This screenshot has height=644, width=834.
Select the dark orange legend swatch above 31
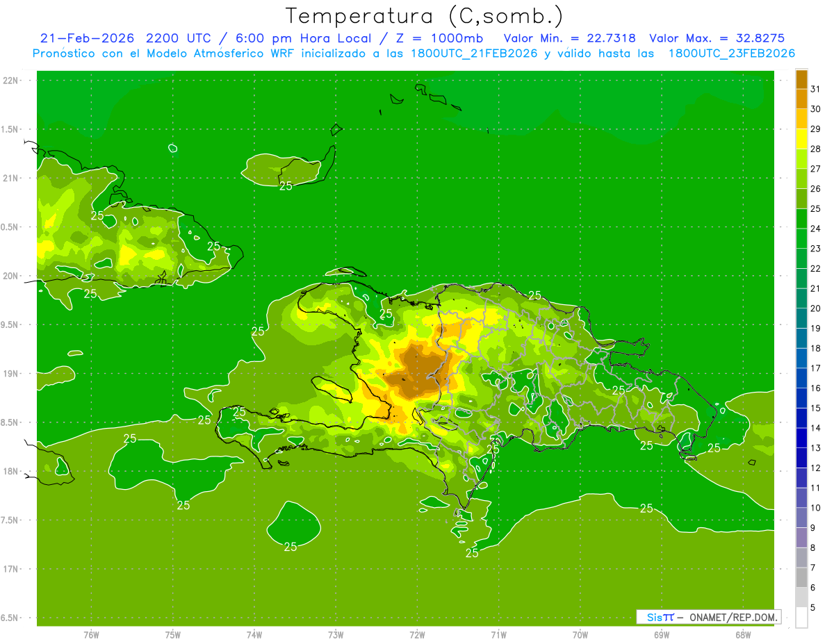pyautogui.click(x=801, y=79)
